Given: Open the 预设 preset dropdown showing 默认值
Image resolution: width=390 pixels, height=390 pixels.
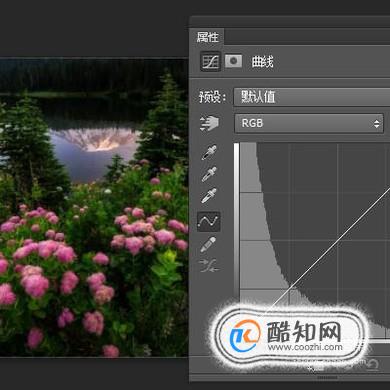Looking at the screenshot, I should coord(312,97).
